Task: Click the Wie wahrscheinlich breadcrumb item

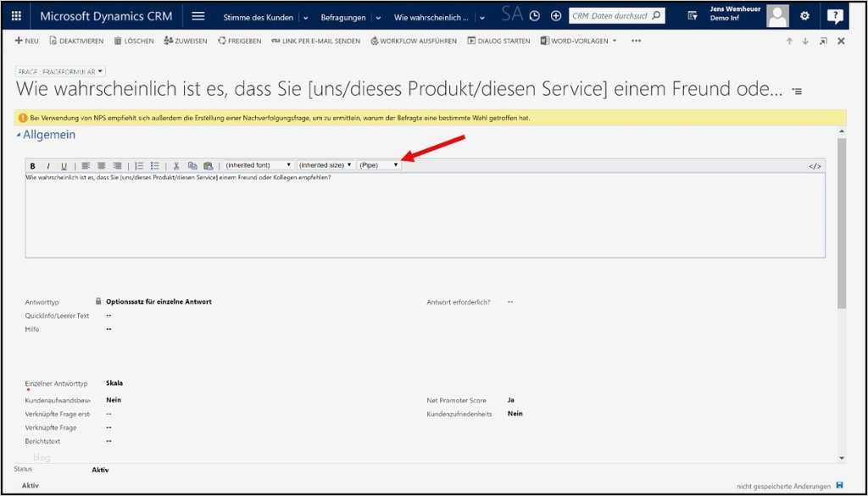Action: 431,18
